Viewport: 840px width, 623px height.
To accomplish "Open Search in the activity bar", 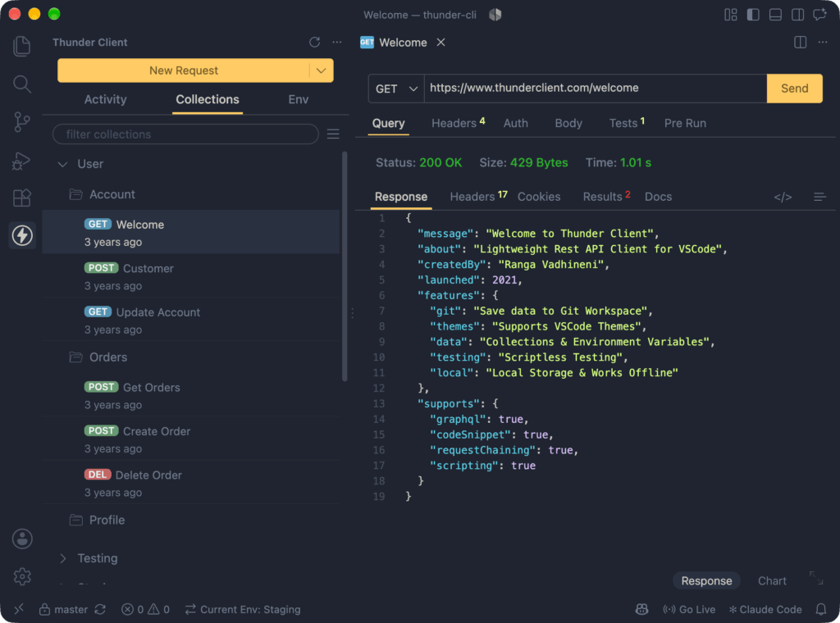I will coord(21,84).
